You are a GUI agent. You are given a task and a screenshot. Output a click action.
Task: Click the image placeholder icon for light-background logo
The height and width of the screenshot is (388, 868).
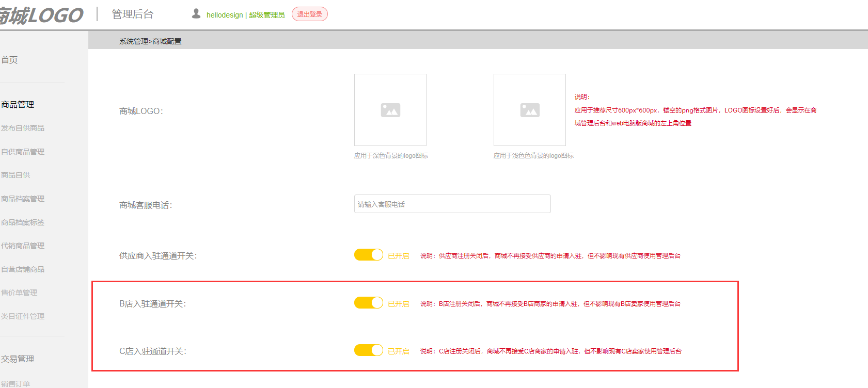coord(530,110)
